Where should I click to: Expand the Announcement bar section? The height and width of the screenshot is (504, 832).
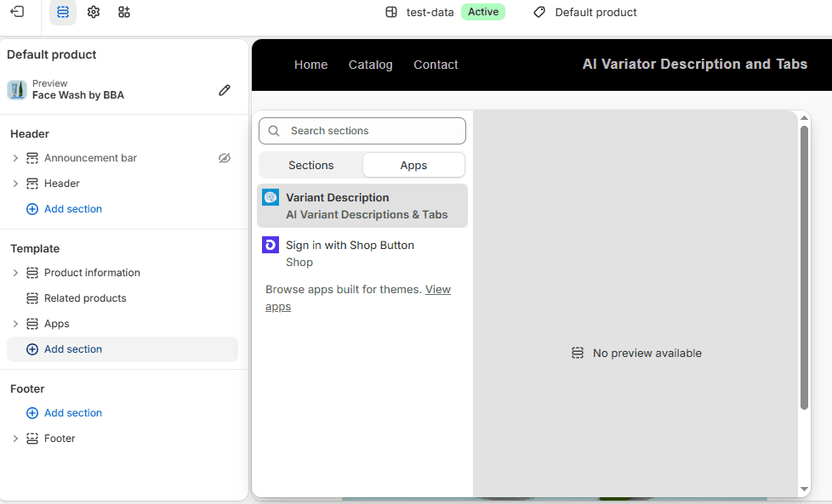(x=15, y=158)
